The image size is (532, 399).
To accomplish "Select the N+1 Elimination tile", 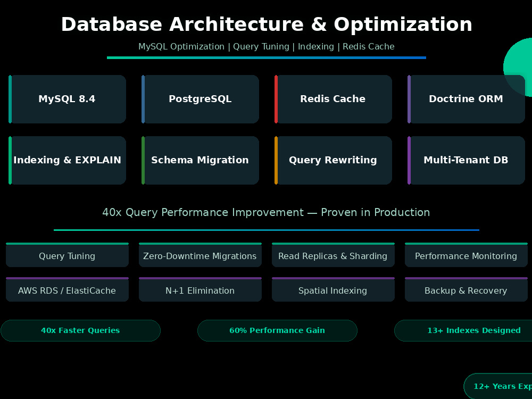I will click(200, 289).
